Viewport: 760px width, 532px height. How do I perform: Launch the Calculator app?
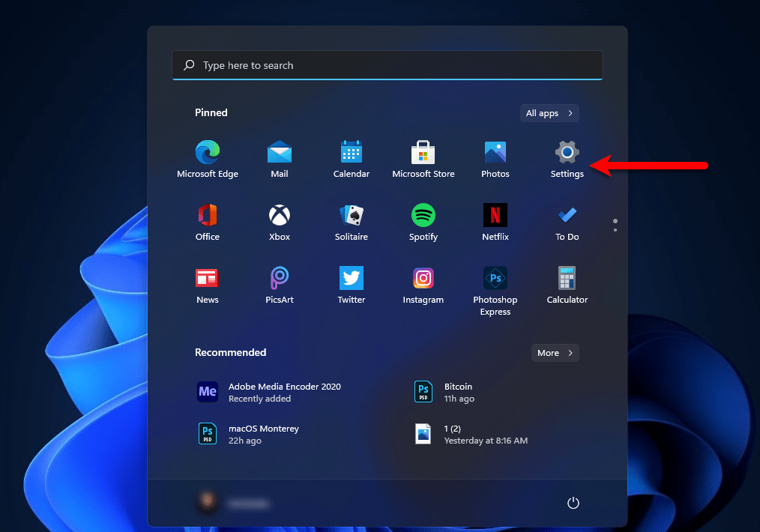(x=567, y=285)
